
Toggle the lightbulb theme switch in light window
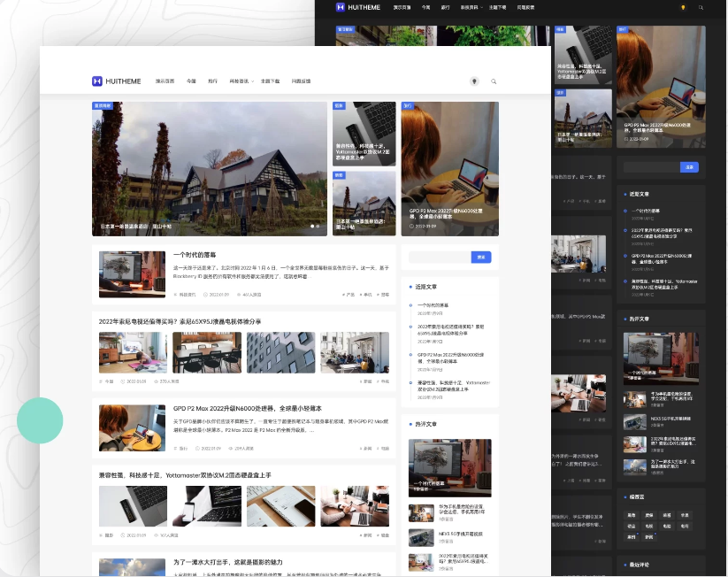coord(474,81)
